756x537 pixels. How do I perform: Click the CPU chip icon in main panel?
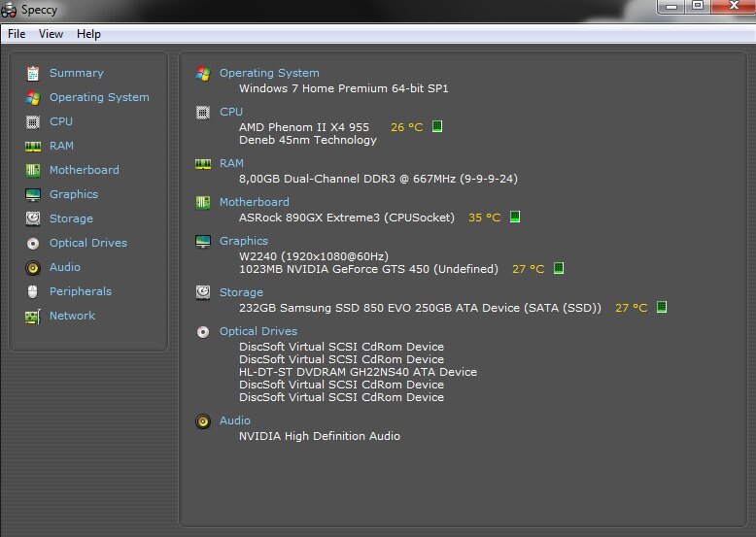pyautogui.click(x=203, y=113)
